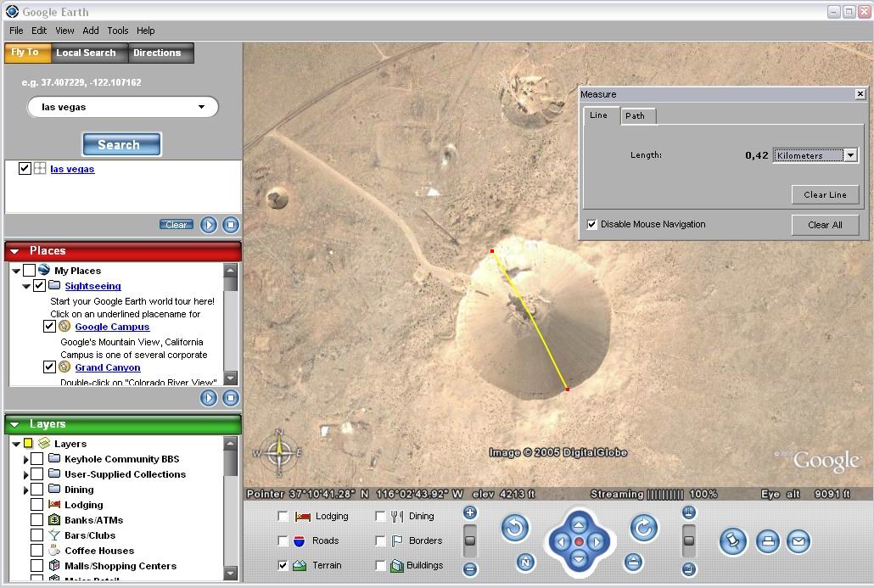Click the Sightseeing folder icon
The image size is (874, 588).
click(54, 285)
